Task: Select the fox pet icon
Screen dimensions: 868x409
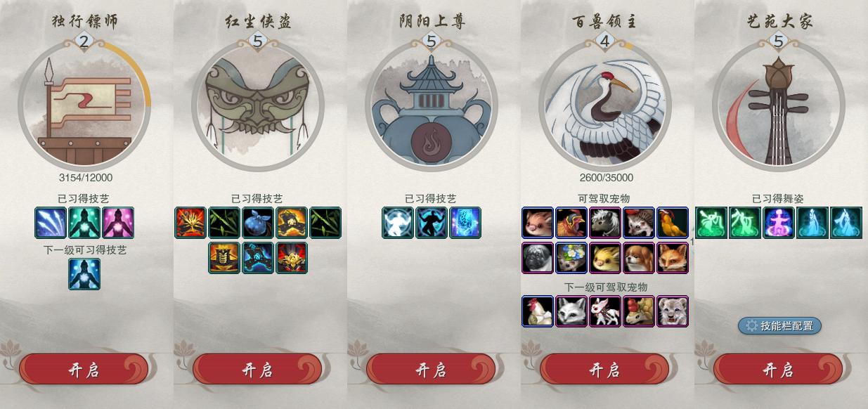Action: click(673, 257)
